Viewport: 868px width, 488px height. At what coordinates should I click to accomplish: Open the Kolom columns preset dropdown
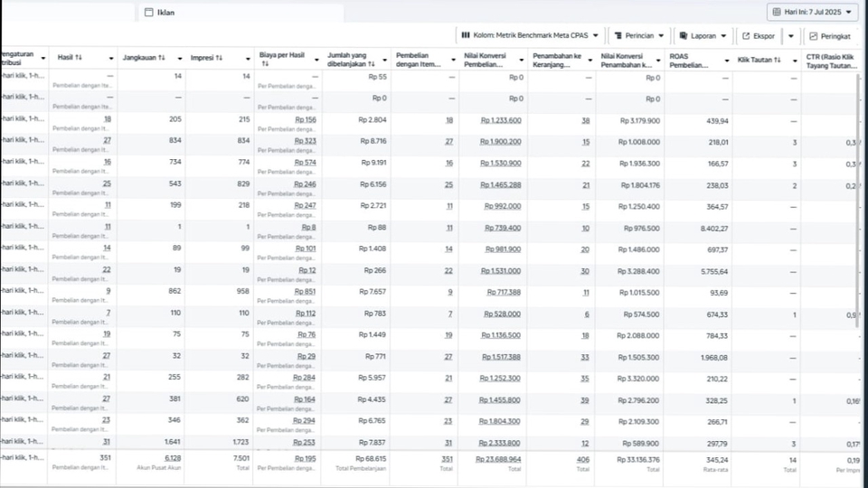click(529, 36)
